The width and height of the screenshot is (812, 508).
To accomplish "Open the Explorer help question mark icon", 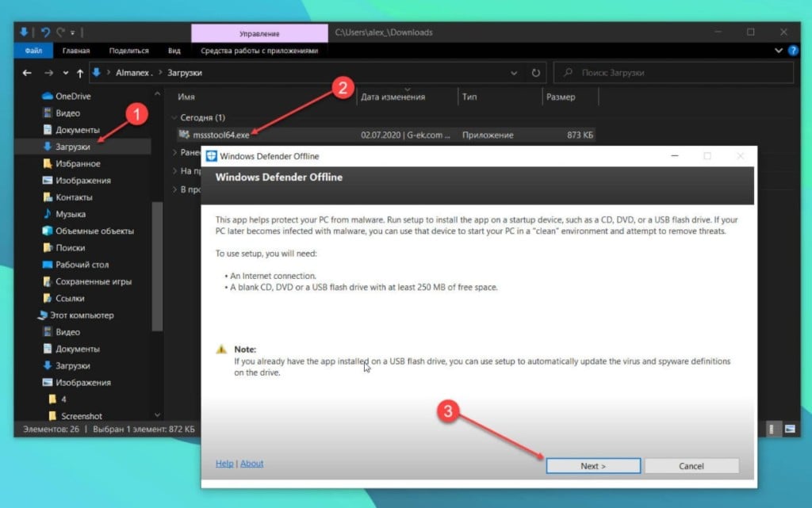I will [x=792, y=51].
